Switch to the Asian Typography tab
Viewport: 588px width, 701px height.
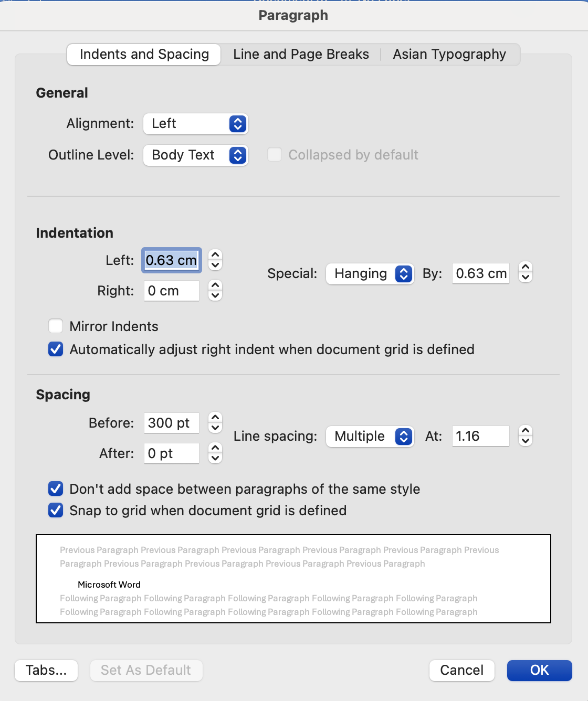tap(449, 55)
